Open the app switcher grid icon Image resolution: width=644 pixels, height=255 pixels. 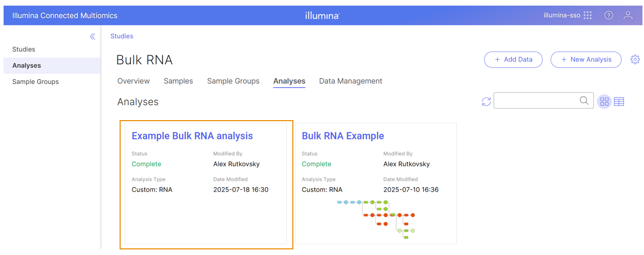(x=588, y=15)
